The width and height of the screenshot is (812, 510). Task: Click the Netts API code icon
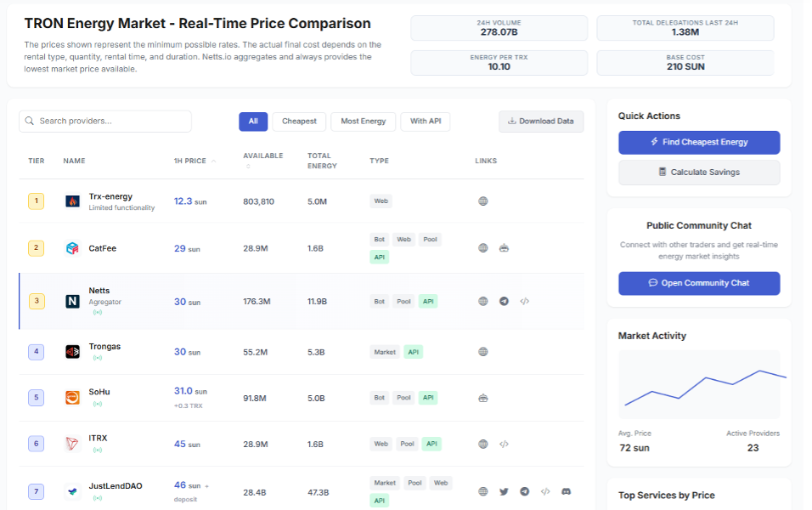(524, 301)
